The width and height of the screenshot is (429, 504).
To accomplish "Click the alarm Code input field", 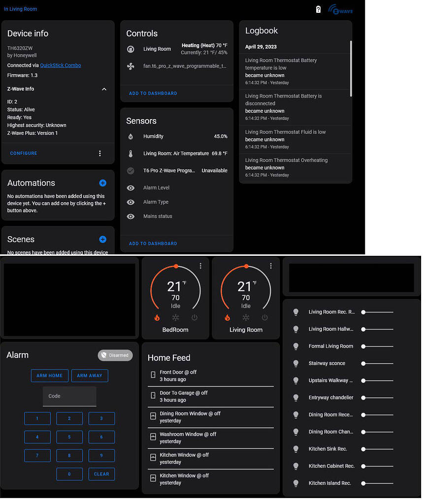I will click(69, 396).
